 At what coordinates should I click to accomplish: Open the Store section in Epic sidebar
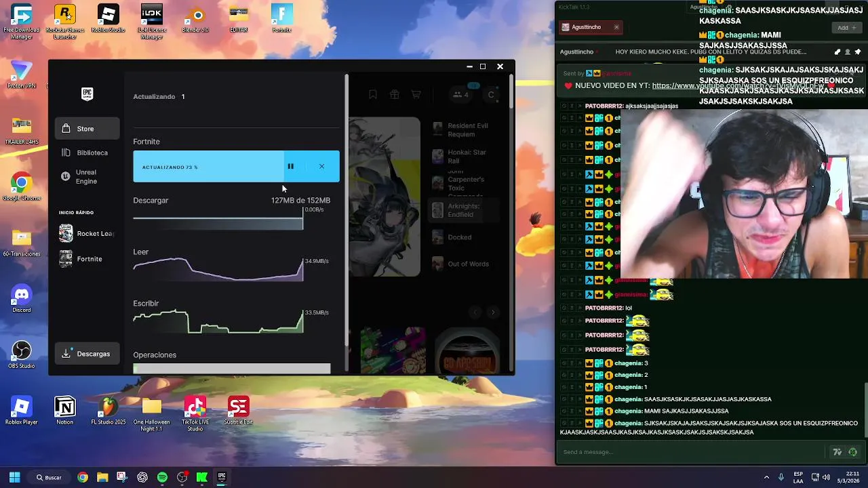(87, 129)
